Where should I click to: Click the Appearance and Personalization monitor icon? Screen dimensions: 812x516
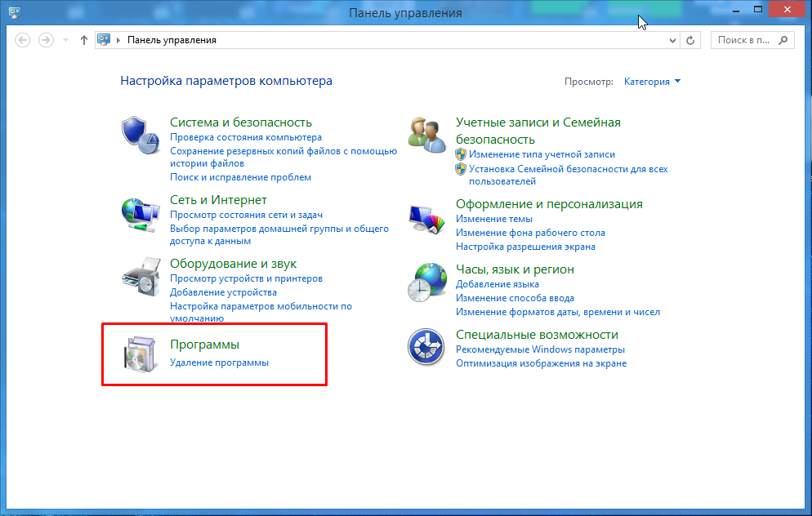pos(426,218)
